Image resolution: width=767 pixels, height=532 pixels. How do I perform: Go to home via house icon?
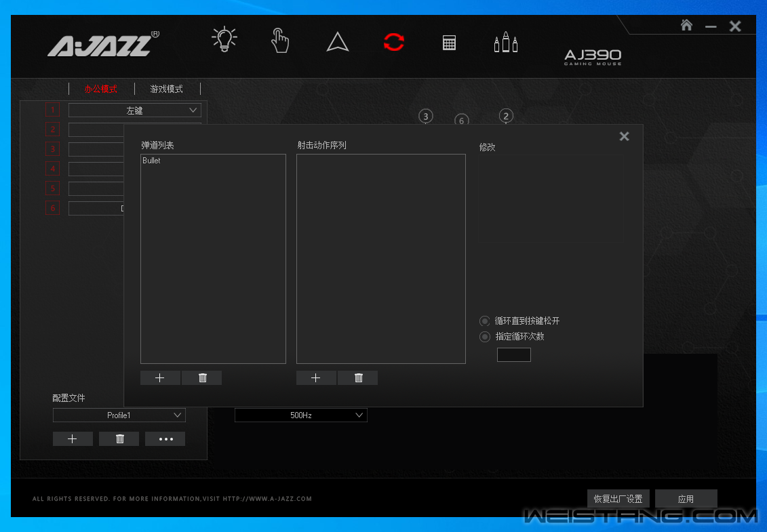[x=686, y=26]
